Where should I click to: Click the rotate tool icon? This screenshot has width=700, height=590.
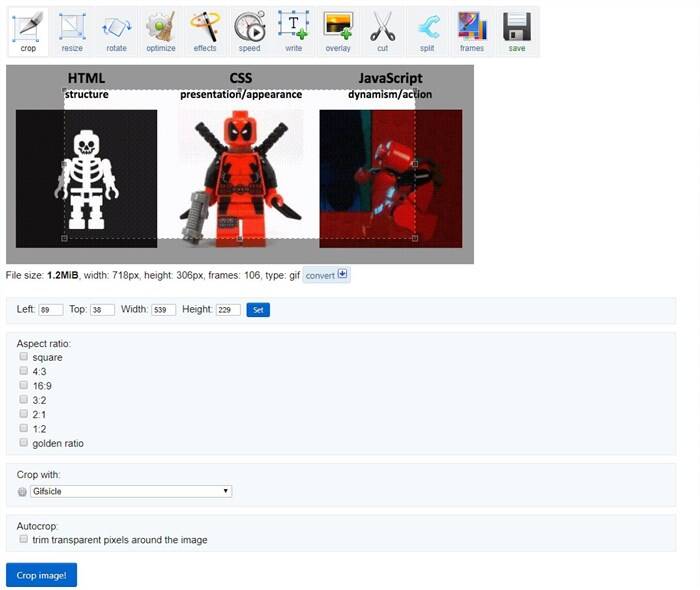point(117,30)
